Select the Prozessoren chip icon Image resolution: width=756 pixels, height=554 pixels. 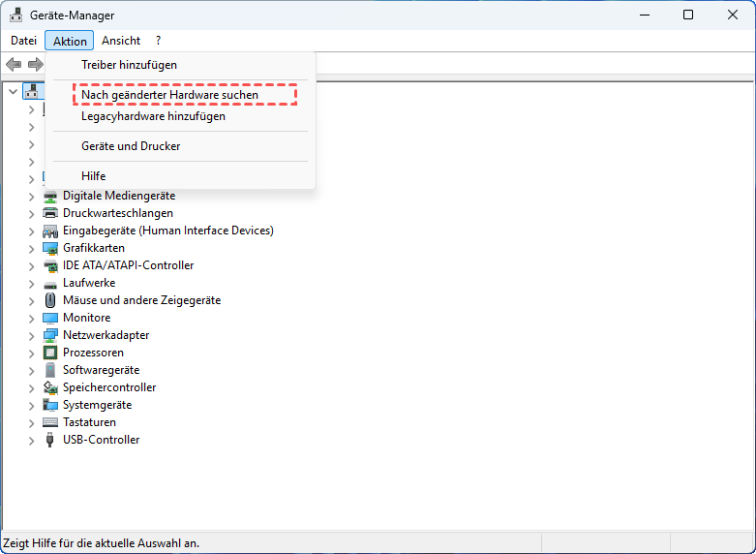(50, 353)
